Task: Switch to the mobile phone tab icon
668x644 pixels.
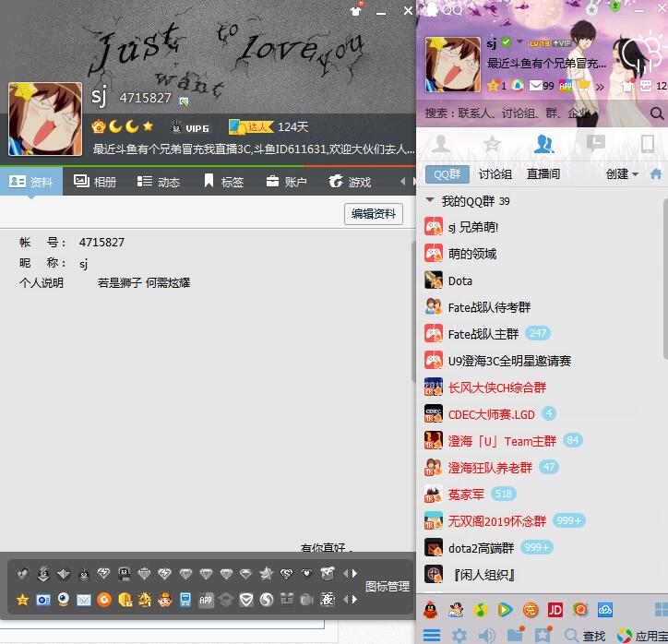Action: point(648,144)
